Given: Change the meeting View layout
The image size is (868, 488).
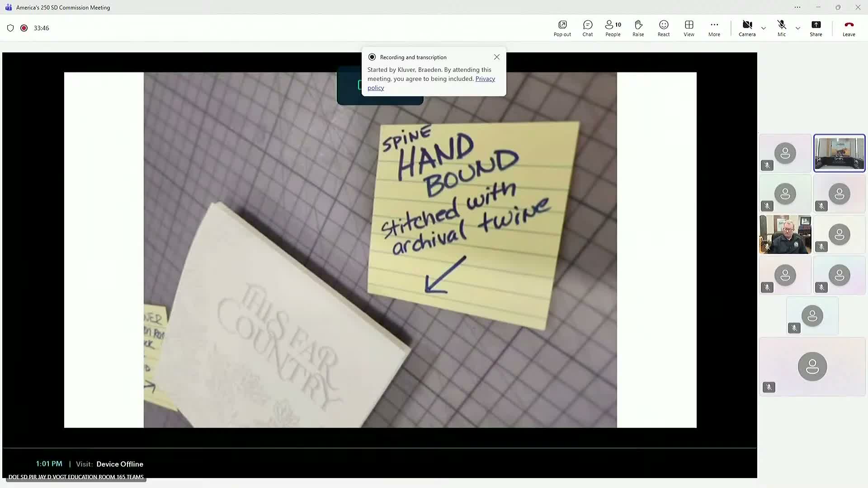Looking at the screenshot, I should [x=689, y=28].
